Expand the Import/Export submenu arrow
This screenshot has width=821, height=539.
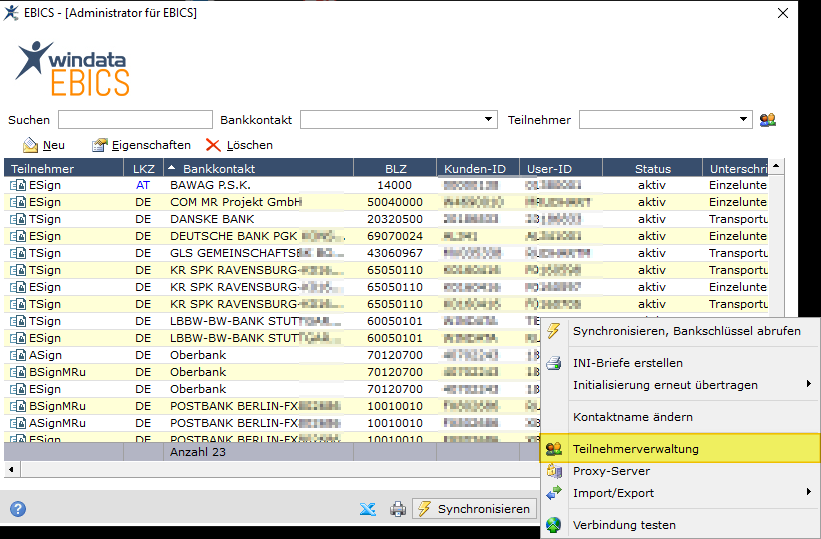809,492
